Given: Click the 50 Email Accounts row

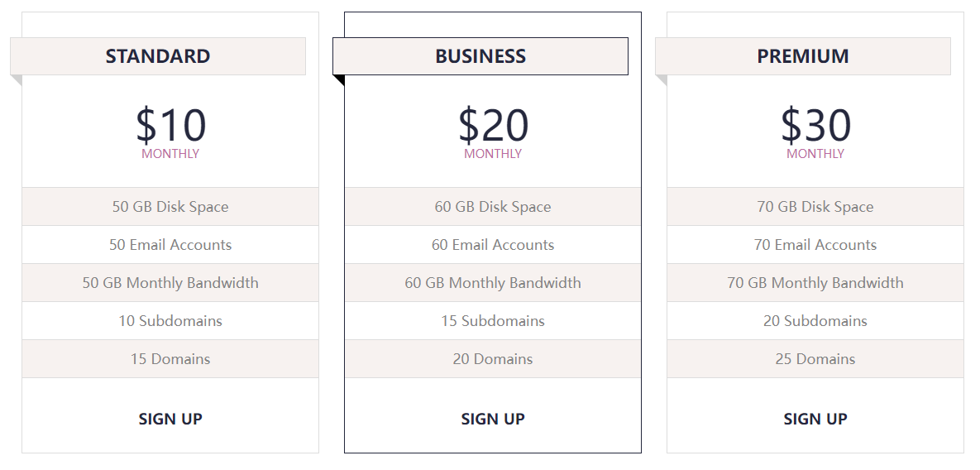Looking at the screenshot, I should point(170,245).
